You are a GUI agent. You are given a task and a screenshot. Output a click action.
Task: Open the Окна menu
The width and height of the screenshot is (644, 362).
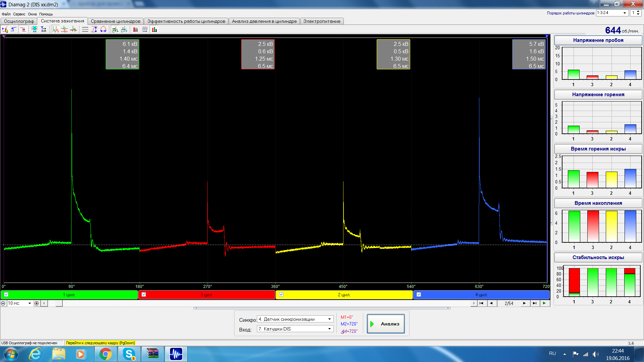pyautogui.click(x=32, y=14)
